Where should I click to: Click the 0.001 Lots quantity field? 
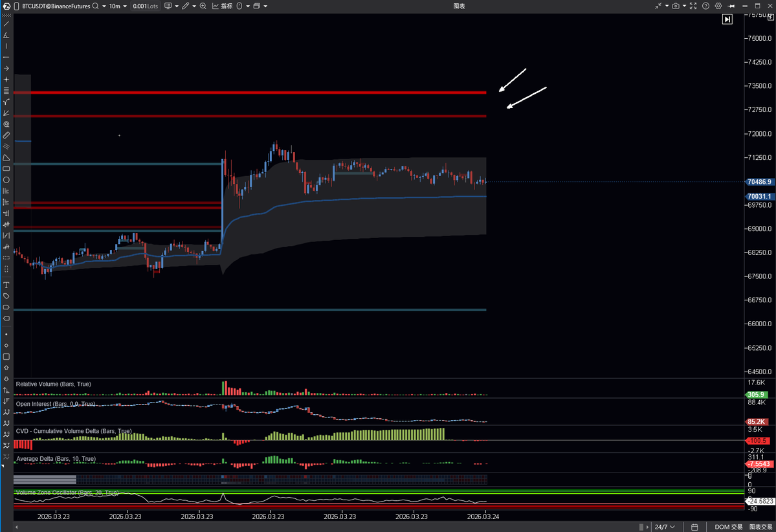pos(145,6)
